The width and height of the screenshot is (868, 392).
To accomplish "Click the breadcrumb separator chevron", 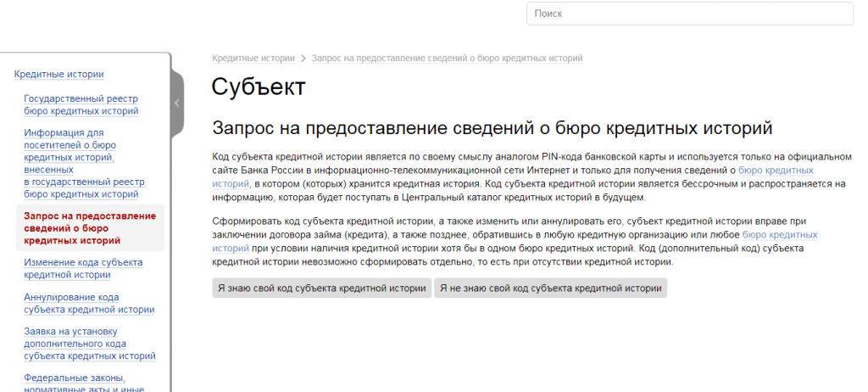I will (x=303, y=59).
